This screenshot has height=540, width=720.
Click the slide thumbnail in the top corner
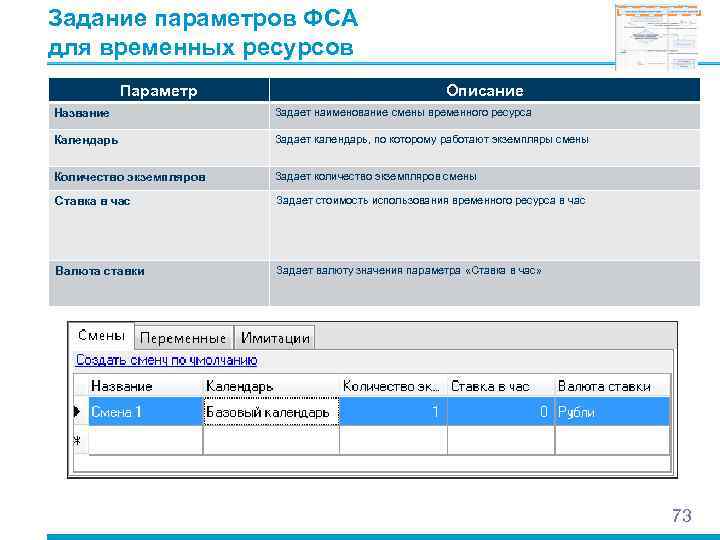658,36
